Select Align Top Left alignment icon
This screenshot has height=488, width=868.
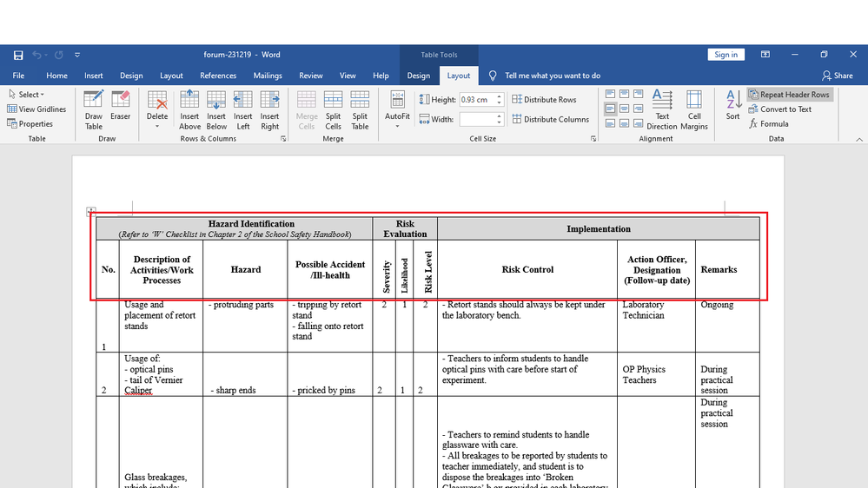[611, 94]
